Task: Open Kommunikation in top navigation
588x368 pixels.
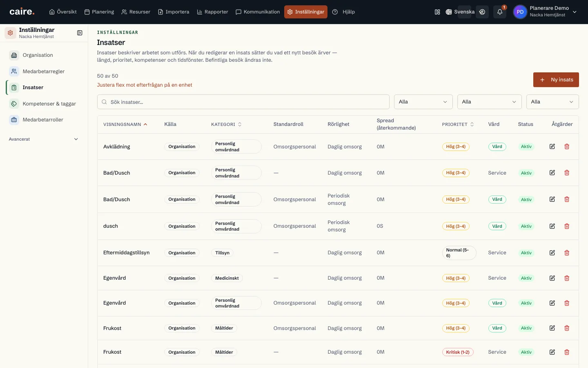Action: 258,12
